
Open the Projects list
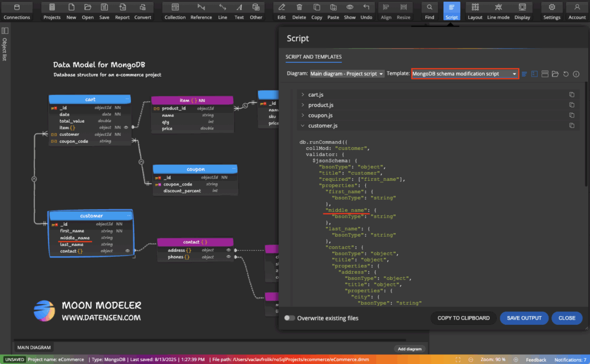click(52, 12)
